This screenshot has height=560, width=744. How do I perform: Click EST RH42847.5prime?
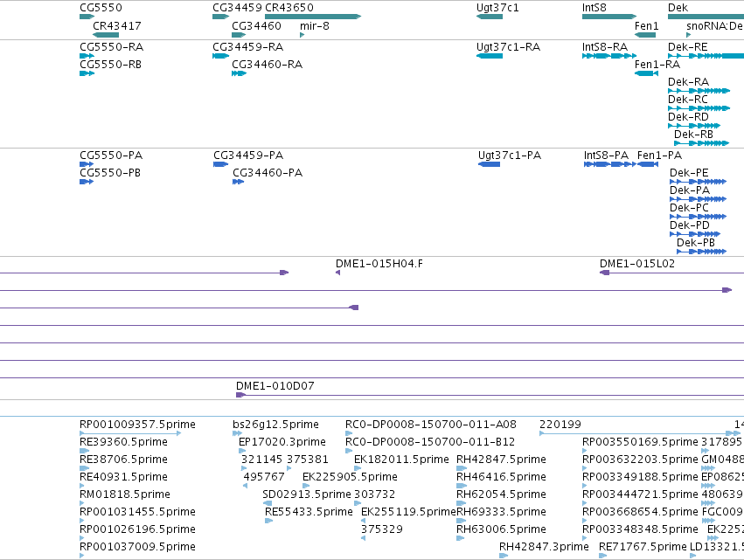501,460
